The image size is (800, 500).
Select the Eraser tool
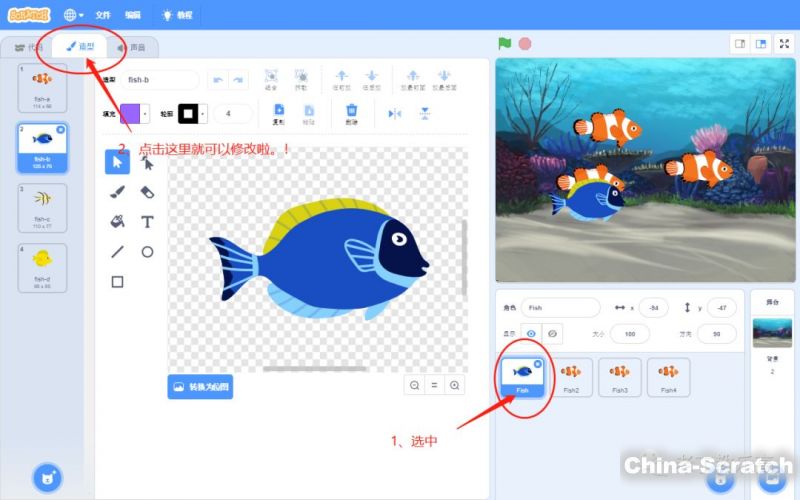(147, 191)
